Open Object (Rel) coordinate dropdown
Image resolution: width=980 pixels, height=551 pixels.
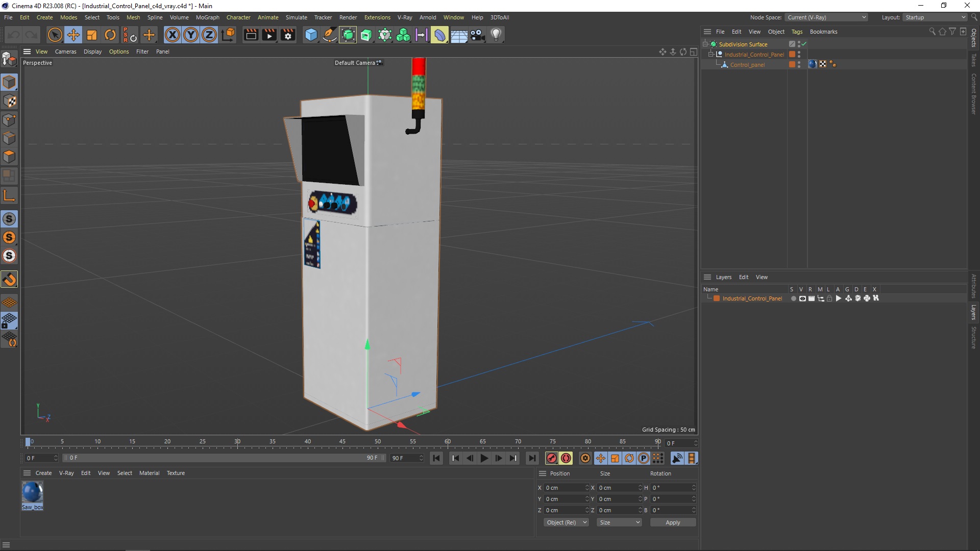566,522
